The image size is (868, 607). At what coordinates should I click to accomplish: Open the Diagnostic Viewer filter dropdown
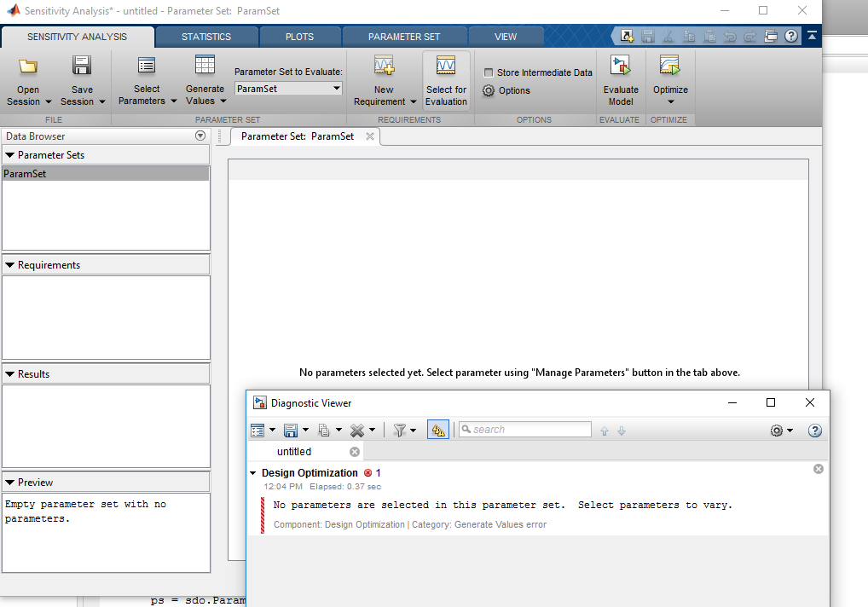click(x=404, y=431)
